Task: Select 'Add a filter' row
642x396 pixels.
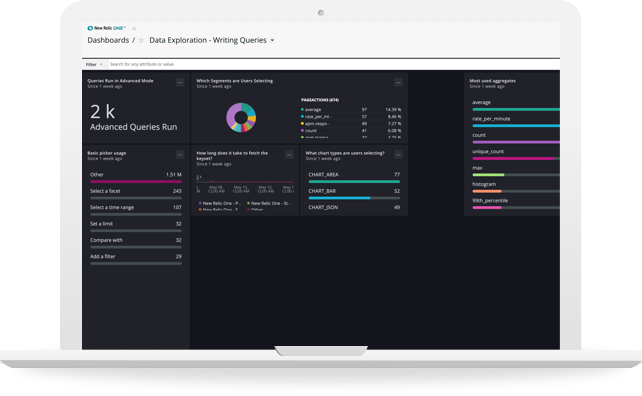Action: (136, 259)
